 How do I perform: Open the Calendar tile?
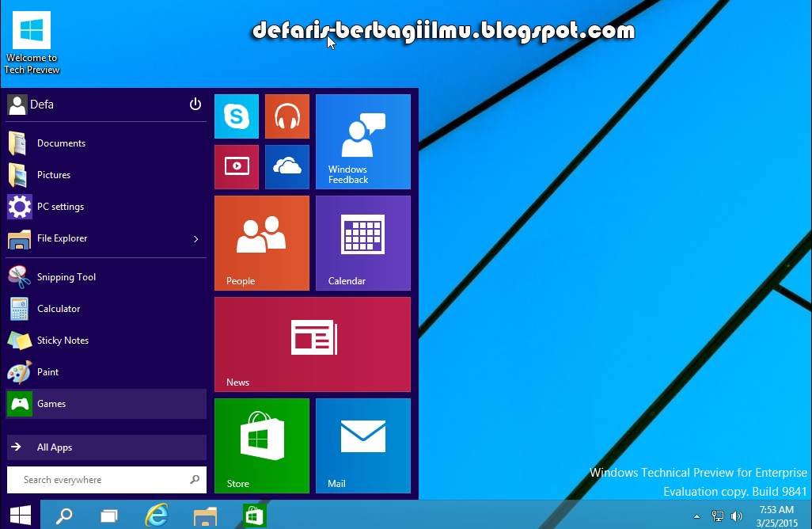tap(362, 243)
